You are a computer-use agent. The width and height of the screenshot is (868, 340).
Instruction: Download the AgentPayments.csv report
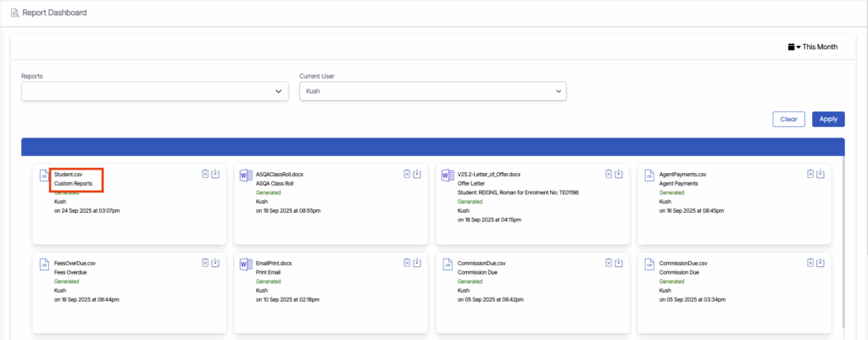(821, 174)
